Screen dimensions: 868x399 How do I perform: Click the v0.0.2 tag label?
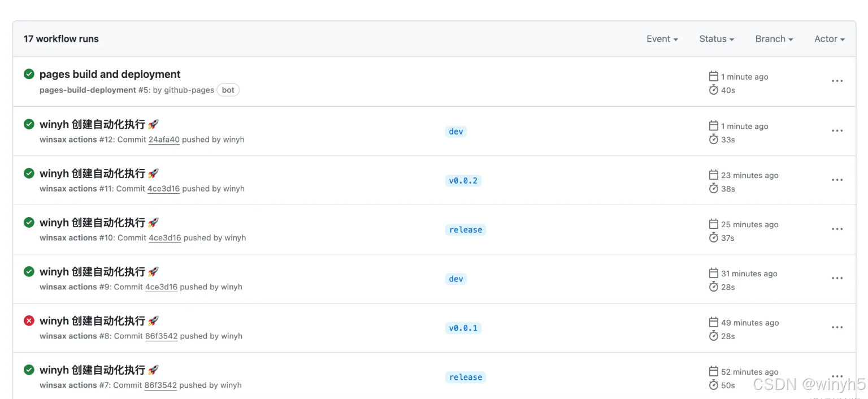tap(463, 181)
